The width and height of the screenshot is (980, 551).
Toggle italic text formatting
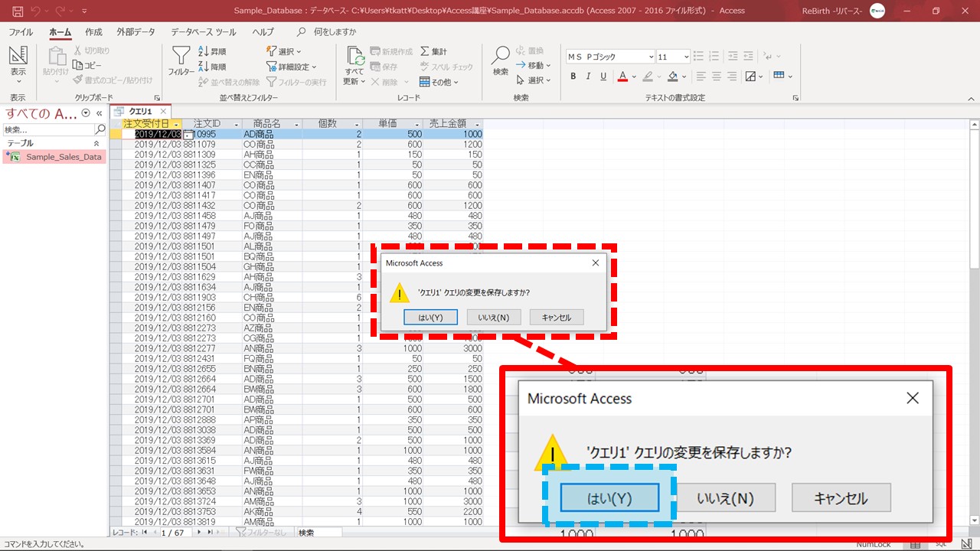click(x=588, y=77)
